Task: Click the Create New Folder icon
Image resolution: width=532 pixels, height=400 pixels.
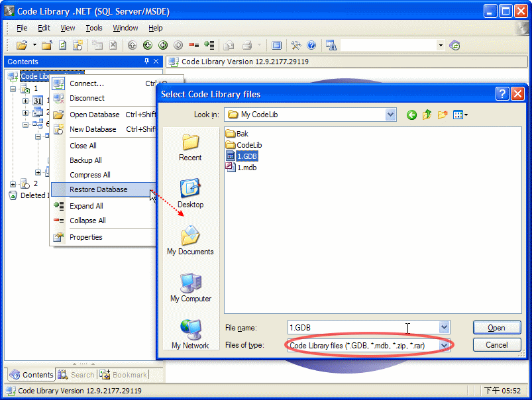Action: (x=443, y=115)
